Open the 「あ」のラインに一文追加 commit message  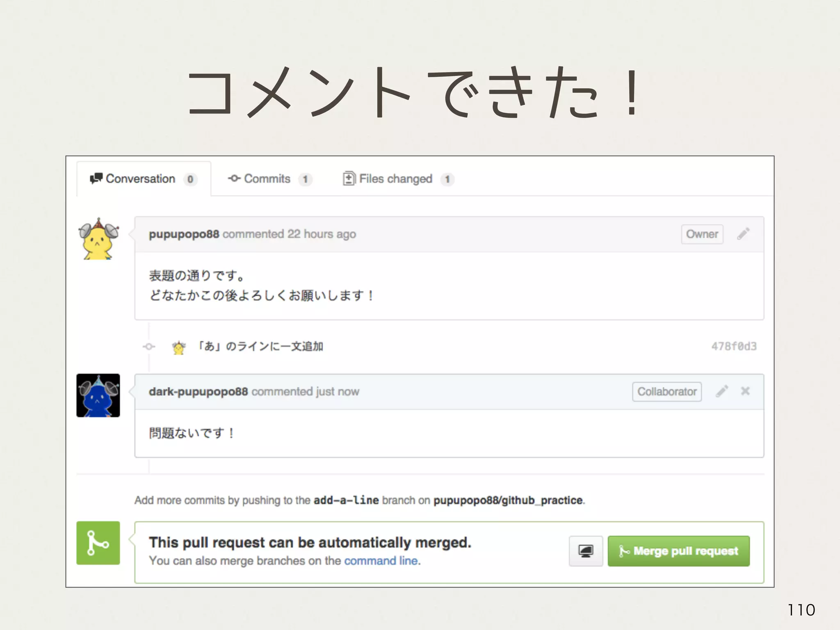point(261,347)
